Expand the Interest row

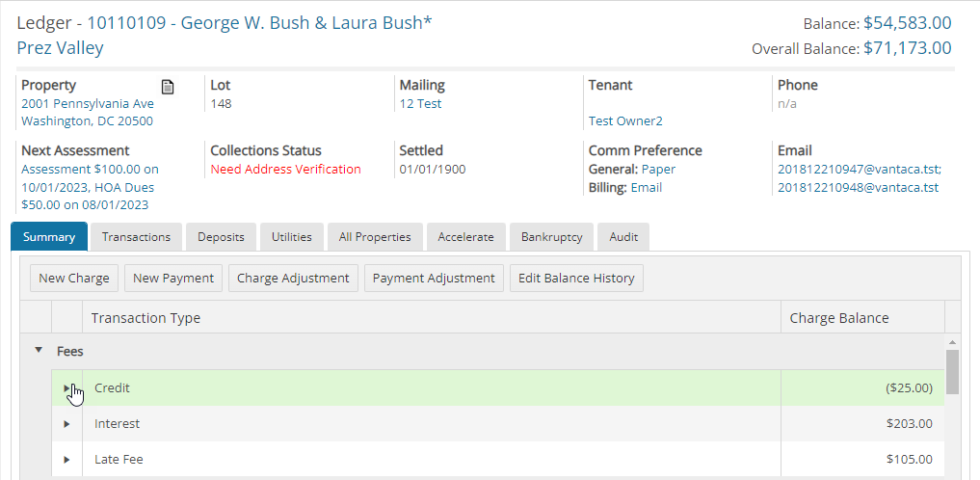pos(66,424)
